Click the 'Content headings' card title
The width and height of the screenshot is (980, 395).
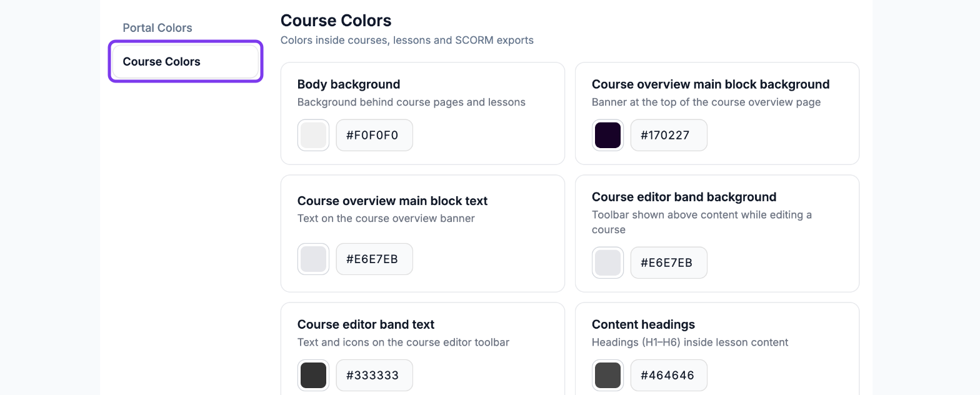[643, 324]
